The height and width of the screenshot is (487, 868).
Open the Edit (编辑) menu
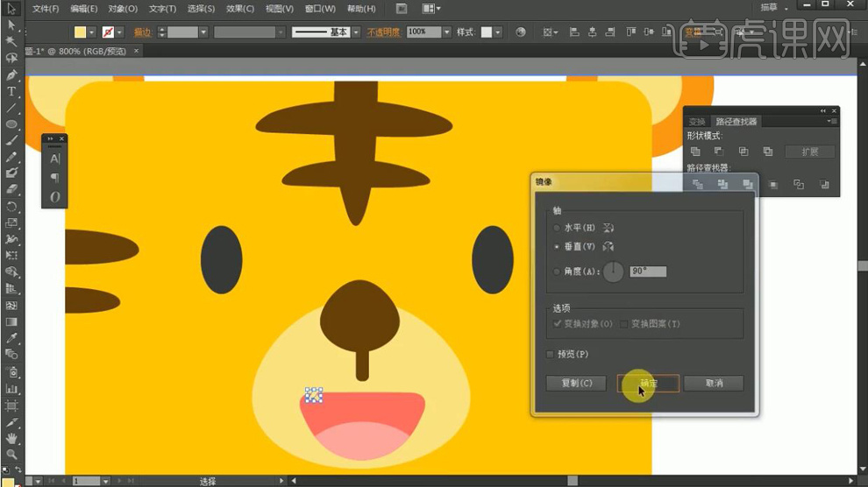point(84,9)
